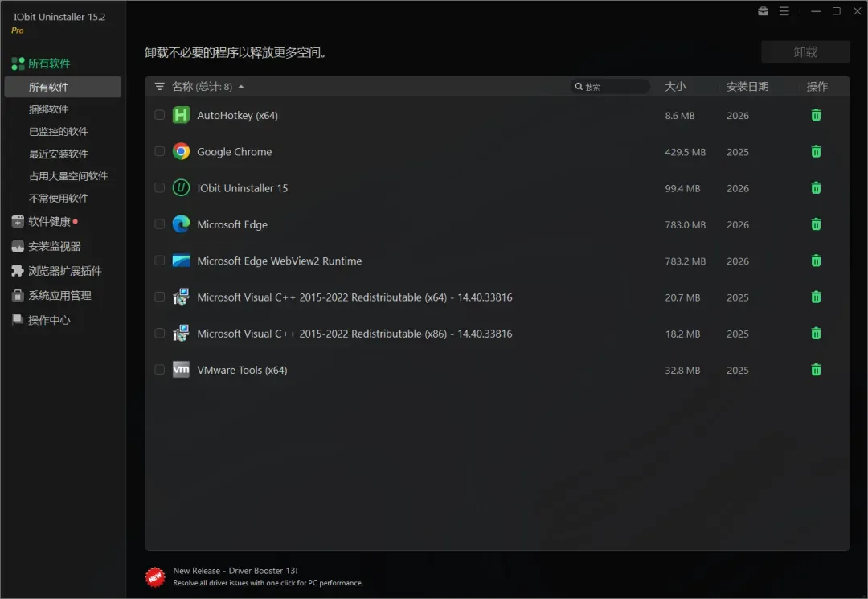
Task: Open the toolbox briefcase icon in title bar
Action: 763,11
